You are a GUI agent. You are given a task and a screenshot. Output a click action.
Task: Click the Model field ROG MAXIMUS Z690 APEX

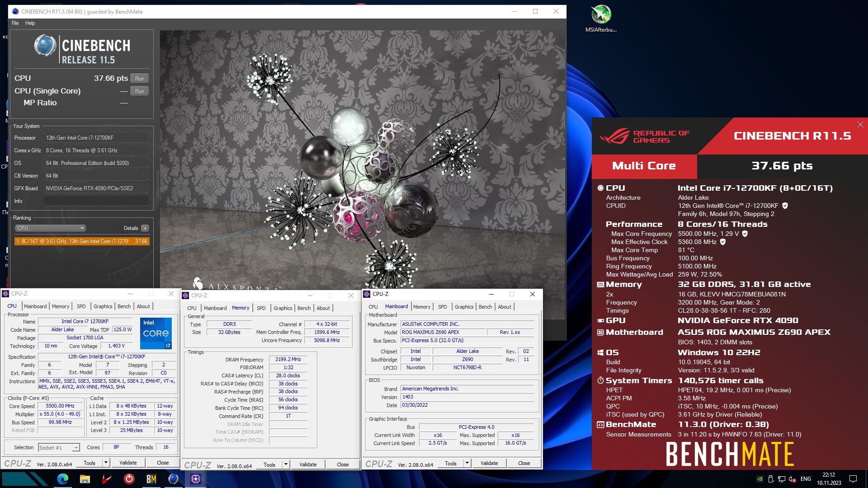point(442,333)
